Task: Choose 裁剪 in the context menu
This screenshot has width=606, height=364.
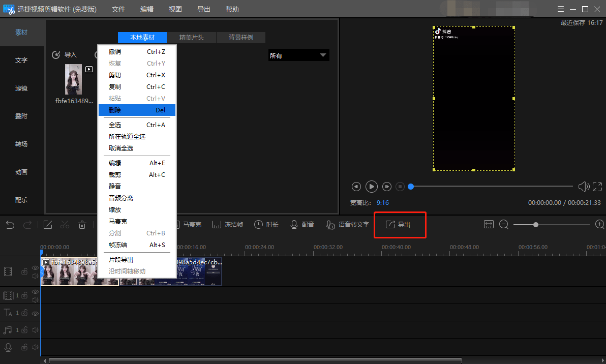Action: point(137,175)
